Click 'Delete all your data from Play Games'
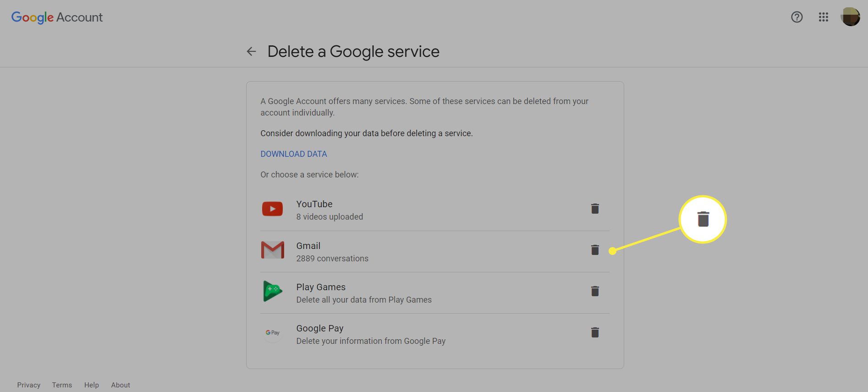This screenshot has height=392, width=868. (364, 300)
